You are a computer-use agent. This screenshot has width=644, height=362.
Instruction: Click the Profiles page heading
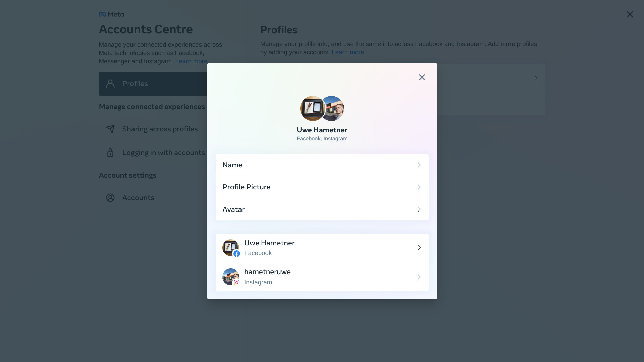tap(279, 30)
